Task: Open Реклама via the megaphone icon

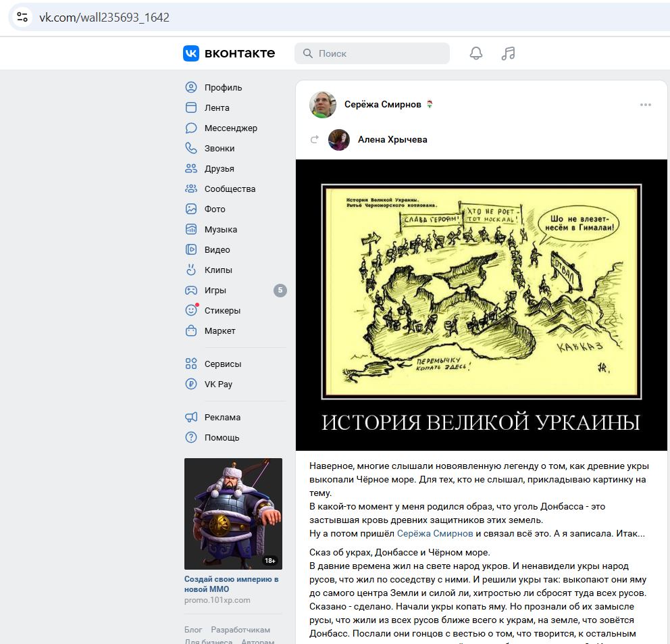Action: pos(191,418)
